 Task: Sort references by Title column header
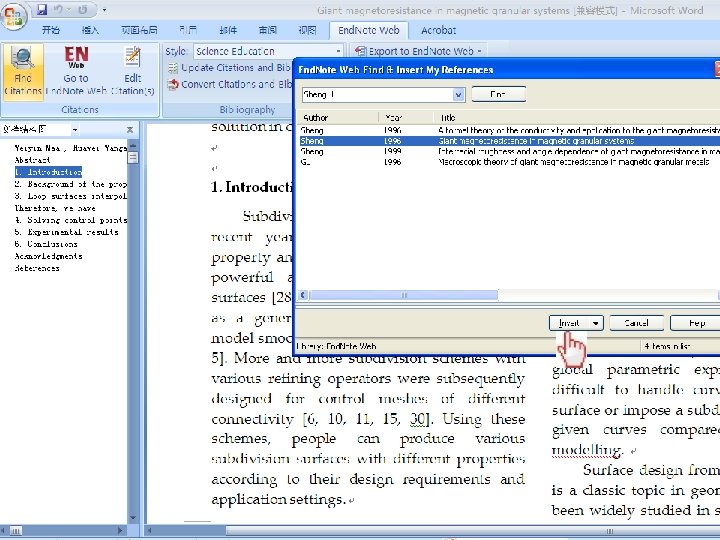point(576,118)
